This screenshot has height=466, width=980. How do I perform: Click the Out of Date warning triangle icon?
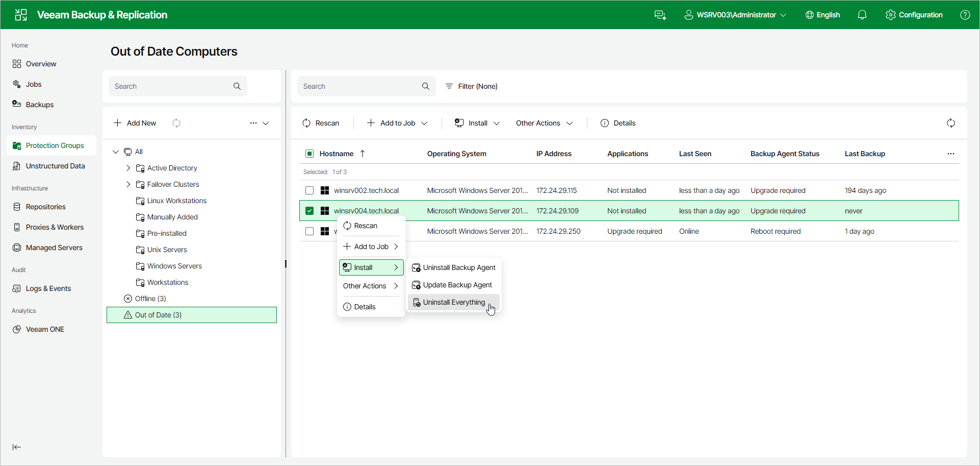(x=128, y=315)
